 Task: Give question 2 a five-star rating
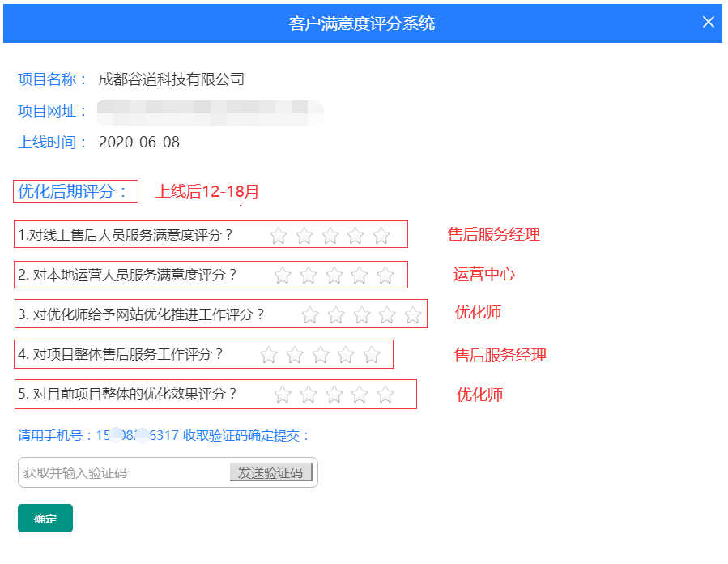tap(385, 276)
